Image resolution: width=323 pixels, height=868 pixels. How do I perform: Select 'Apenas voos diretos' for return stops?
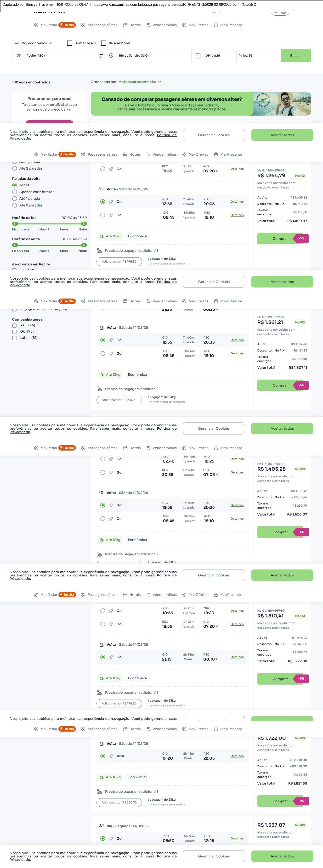pos(14,192)
